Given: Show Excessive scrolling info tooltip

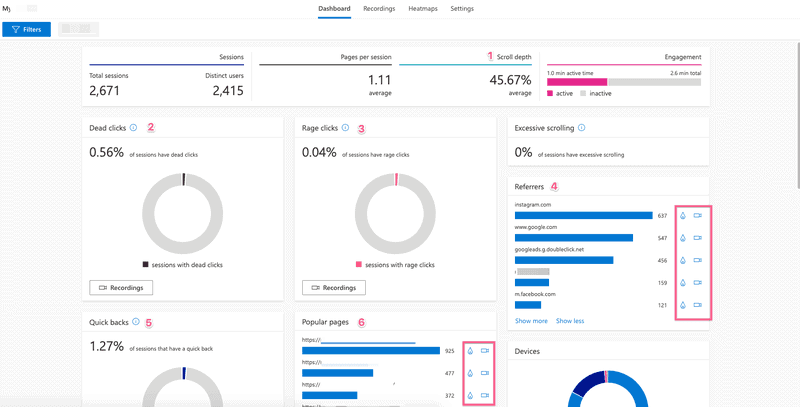Looking at the screenshot, I should 581,128.
